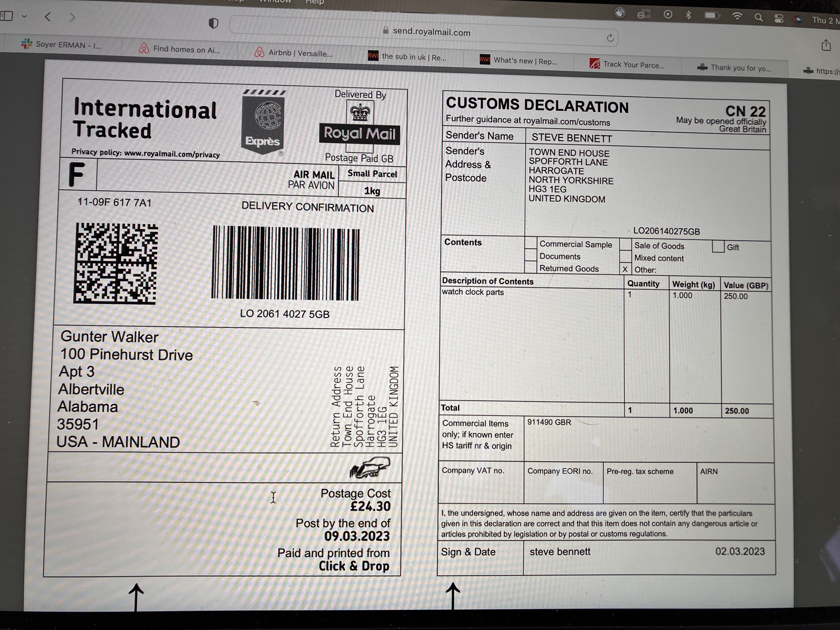Go back with the back arrow

[48, 17]
